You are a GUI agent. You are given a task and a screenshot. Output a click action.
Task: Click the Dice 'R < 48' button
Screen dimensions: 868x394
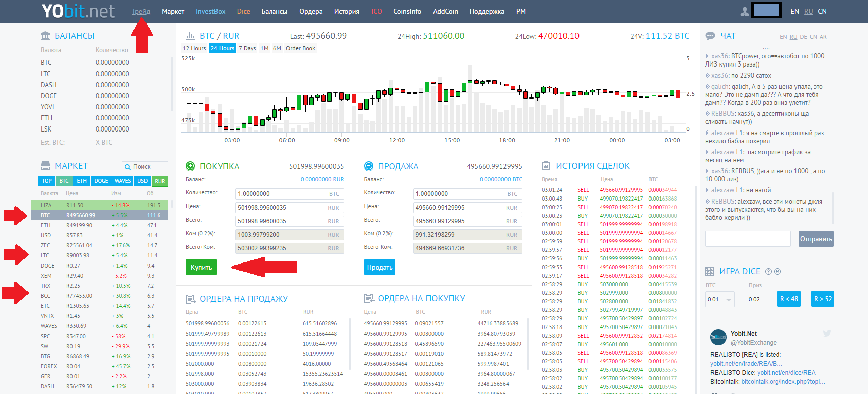pyautogui.click(x=789, y=299)
